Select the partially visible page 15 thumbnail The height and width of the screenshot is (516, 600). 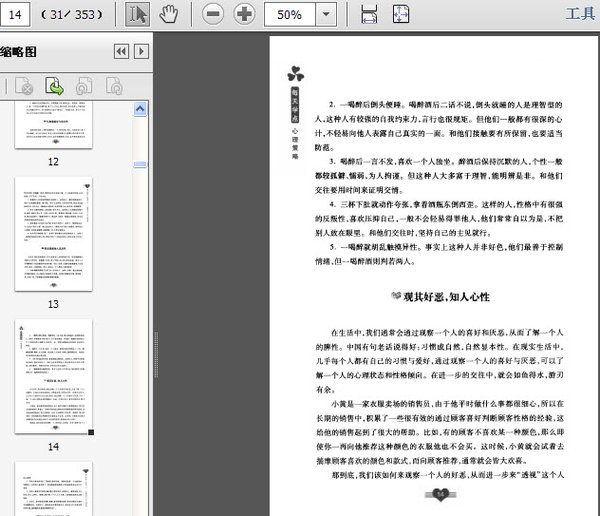(54, 489)
